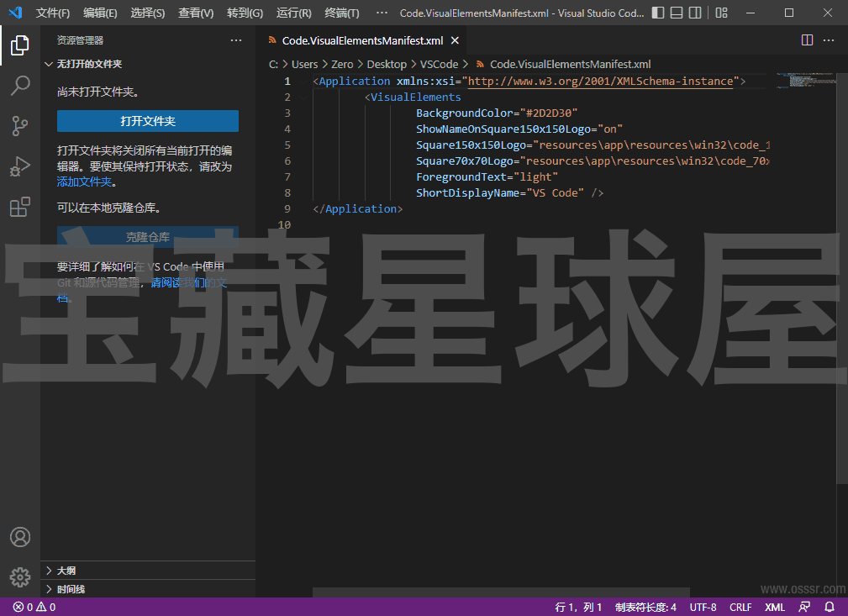Open the w3.org XMLSchema-instance URL

600,82
